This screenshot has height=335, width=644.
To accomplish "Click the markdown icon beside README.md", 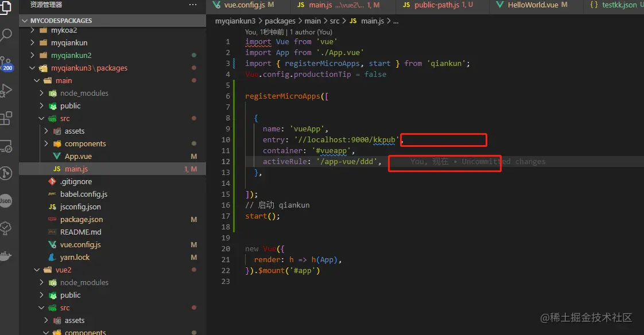I will coord(52,232).
